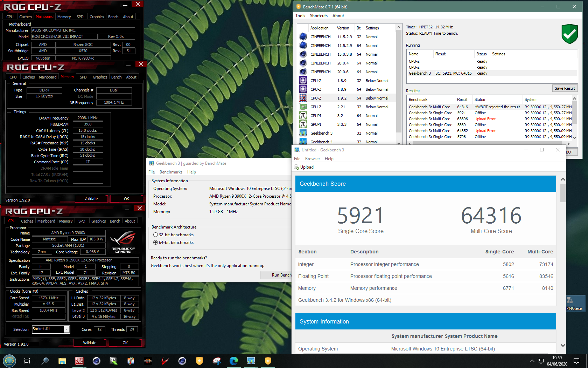Open Task View from the taskbar
Viewport: 588px width, 368px height.
27,361
